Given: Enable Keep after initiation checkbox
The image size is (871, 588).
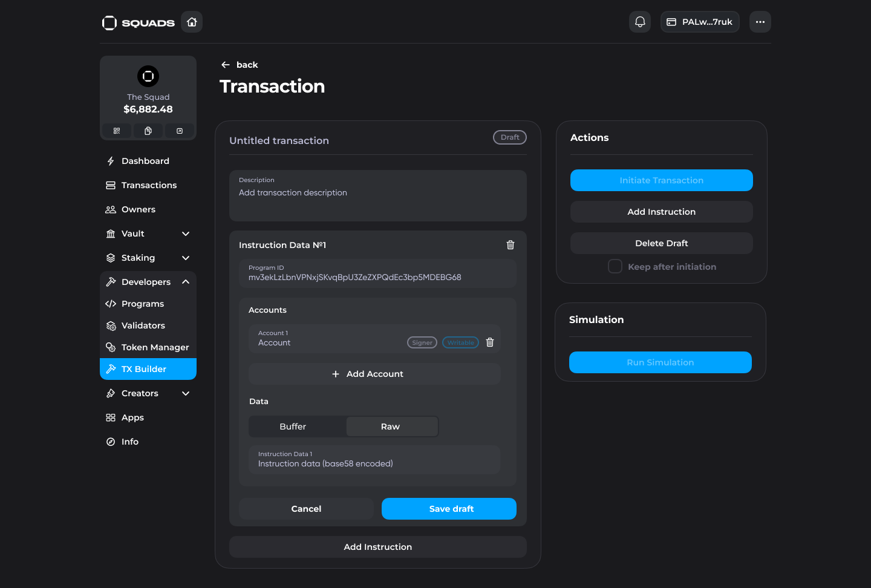Looking at the screenshot, I should click(x=615, y=267).
